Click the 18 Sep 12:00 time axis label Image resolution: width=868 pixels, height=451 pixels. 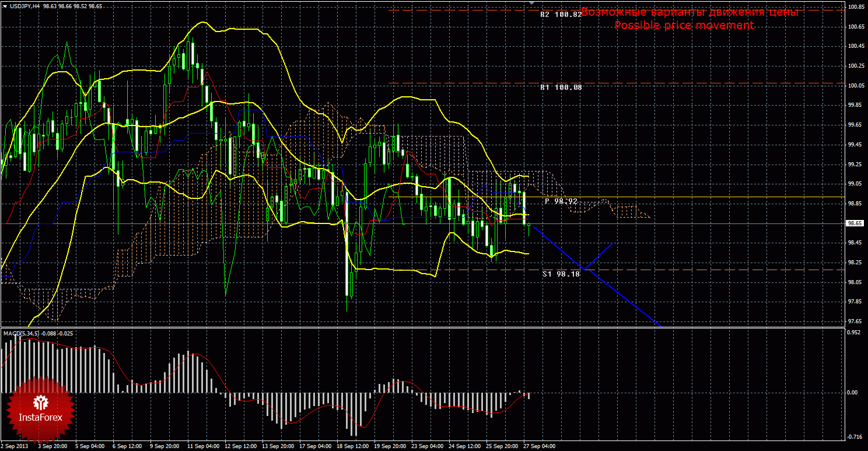point(353,446)
